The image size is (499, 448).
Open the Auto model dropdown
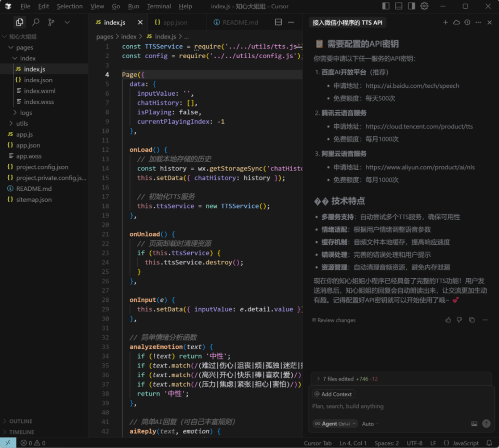pyautogui.click(x=370, y=424)
